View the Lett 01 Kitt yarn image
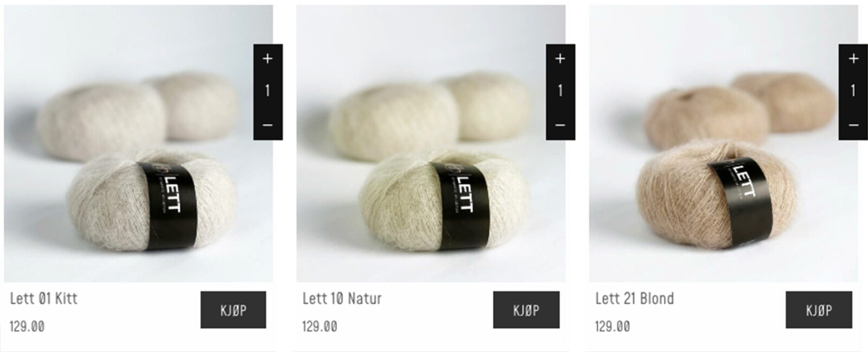This screenshot has width=868, height=352. tap(138, 143)
